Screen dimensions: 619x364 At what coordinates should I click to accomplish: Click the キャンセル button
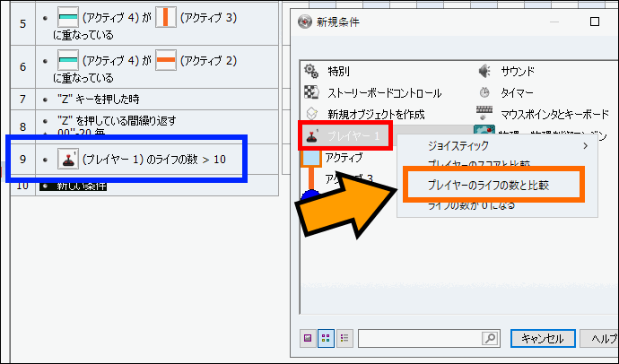(543, 338)
